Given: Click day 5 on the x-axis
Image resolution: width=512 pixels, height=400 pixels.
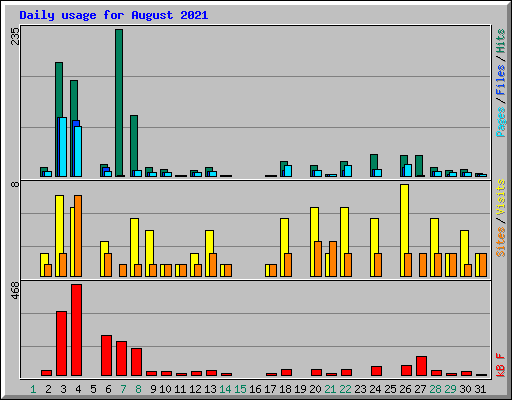Looking at the screenshot, I should point(93,389).
